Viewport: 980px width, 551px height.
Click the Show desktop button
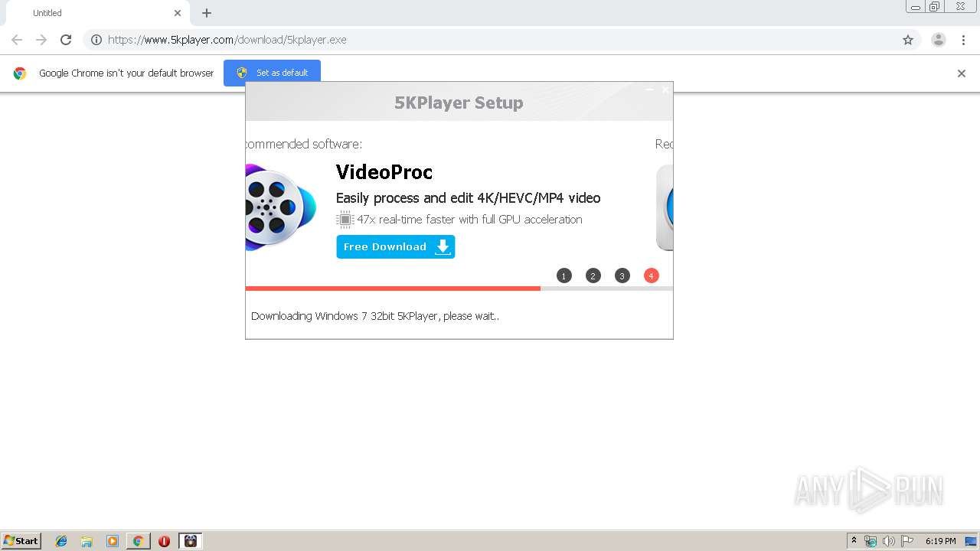pos(972,541)
